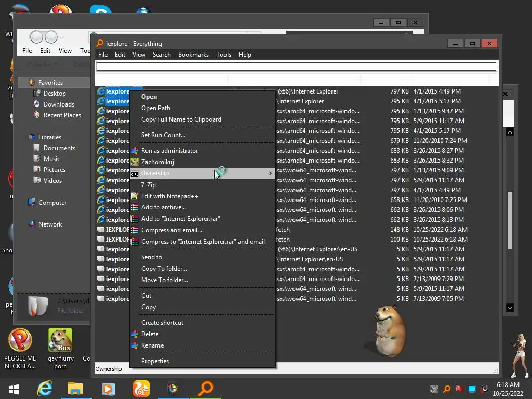This screenshot has height=399, width=532.
Task: Click the red flag tray icon
Action: (459, 389)
